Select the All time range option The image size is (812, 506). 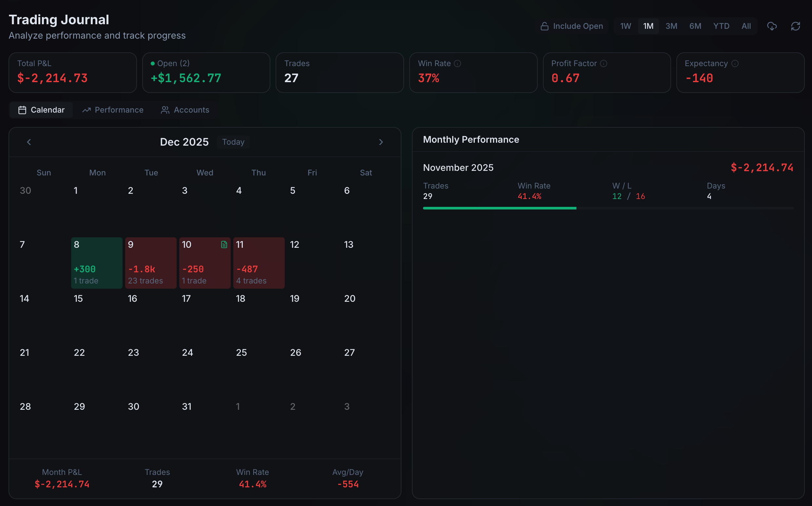(x=746, y=26)
